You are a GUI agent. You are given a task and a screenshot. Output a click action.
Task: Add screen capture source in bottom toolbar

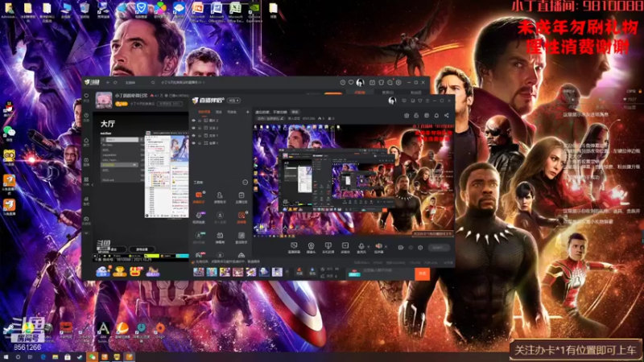pos(294,247)
